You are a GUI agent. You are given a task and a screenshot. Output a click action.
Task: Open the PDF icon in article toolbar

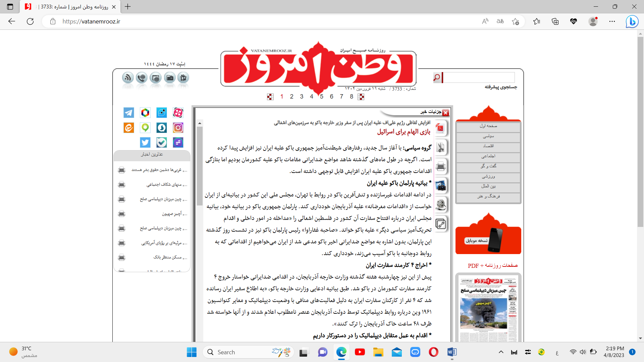440,128
